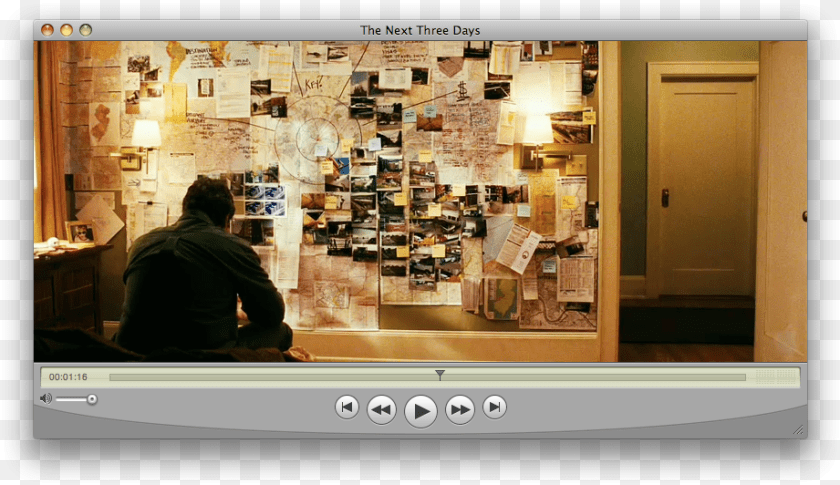Mute audio with the speaker icon
Screen dimensions: 840x485
tap(46, 399)
